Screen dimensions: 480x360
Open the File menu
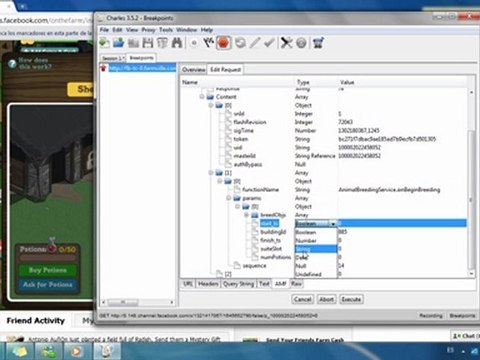(x=104, y=30)
